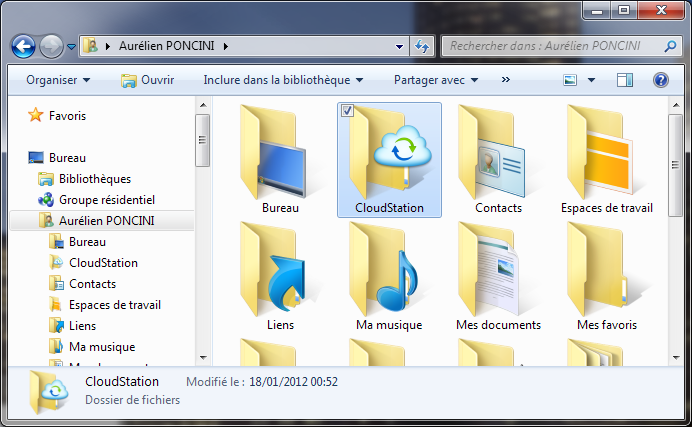Click the Forward arrow navigation button
This screenshot has width=692, height=427.
(51, 46)
